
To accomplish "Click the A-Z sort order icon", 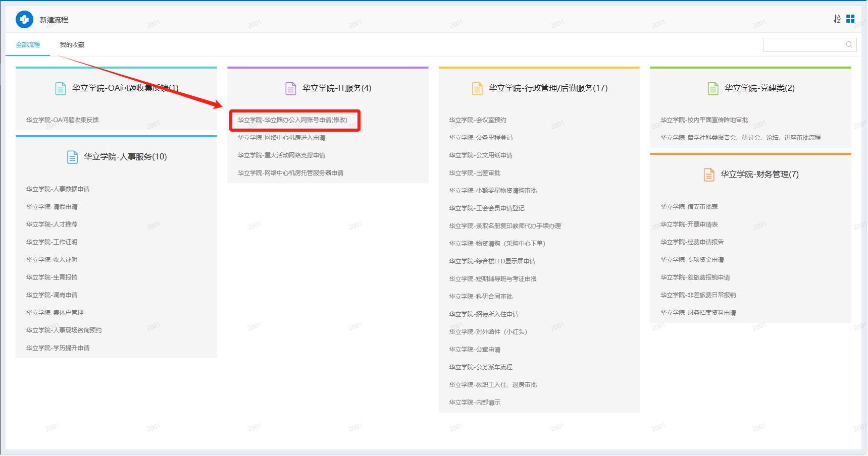I will click(x=837, y=19).
